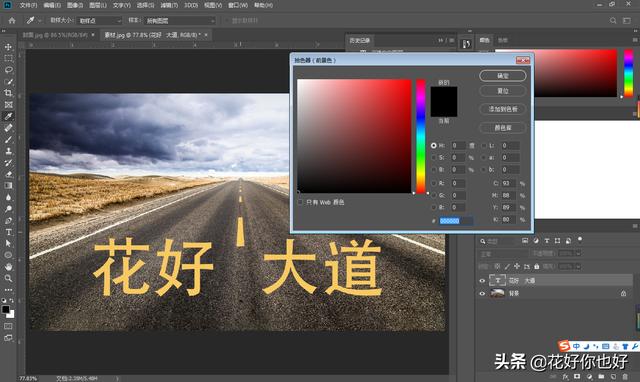The height and width of the screenshot is (382, 640).
Task: Open the eyedropper tool preset arrow
Action: point(40,20)
